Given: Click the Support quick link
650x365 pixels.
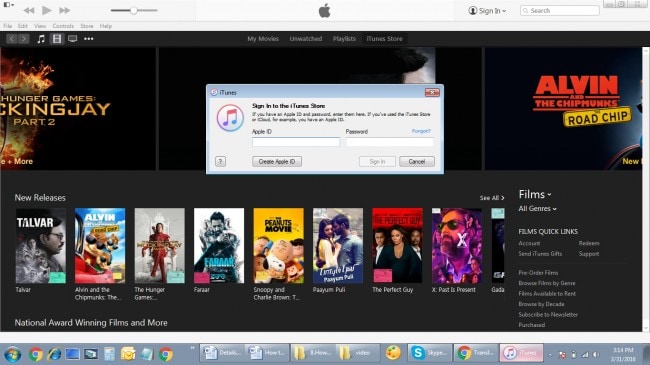Looking at the screenshot, I should 589,254.
